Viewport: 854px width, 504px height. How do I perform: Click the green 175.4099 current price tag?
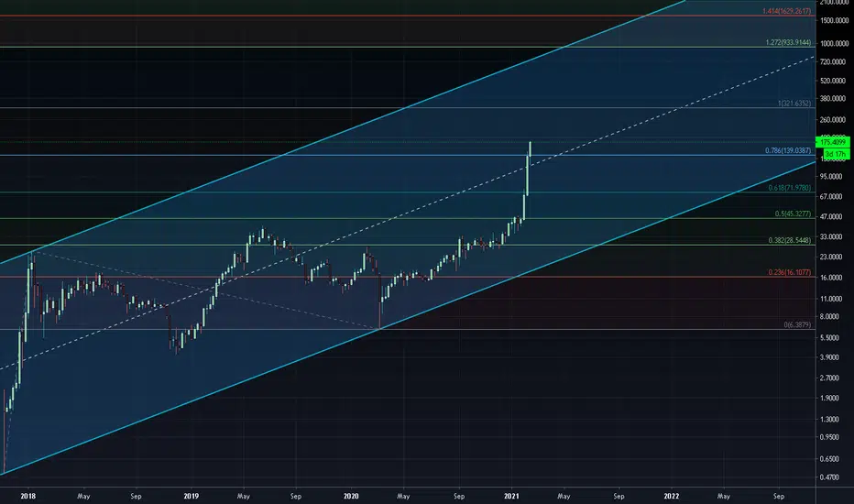pyautogui.click(x=833, y=142)
